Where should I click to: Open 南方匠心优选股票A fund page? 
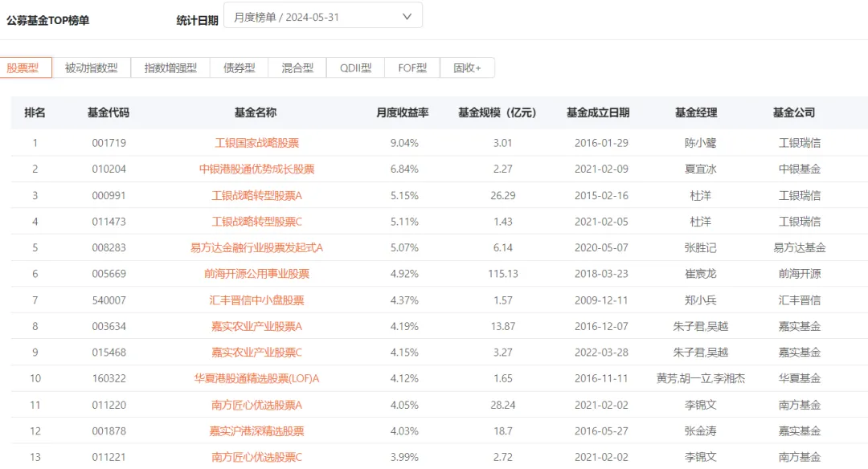(x=259, y=404)
